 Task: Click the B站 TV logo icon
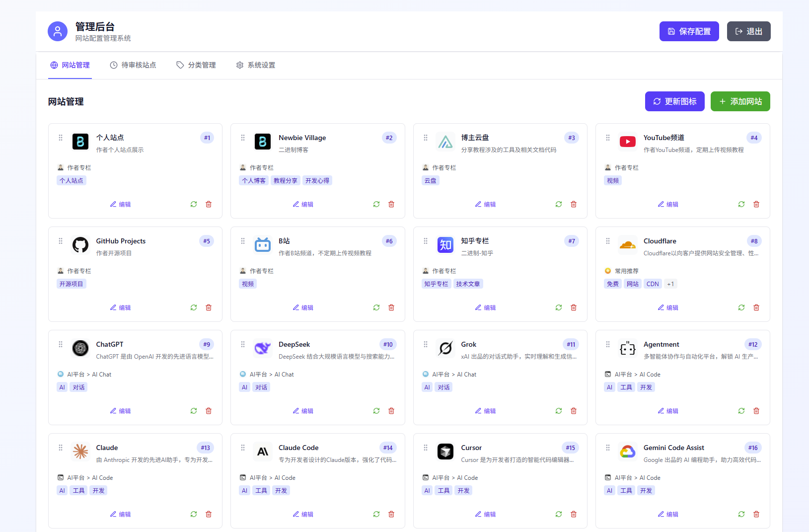262,245
